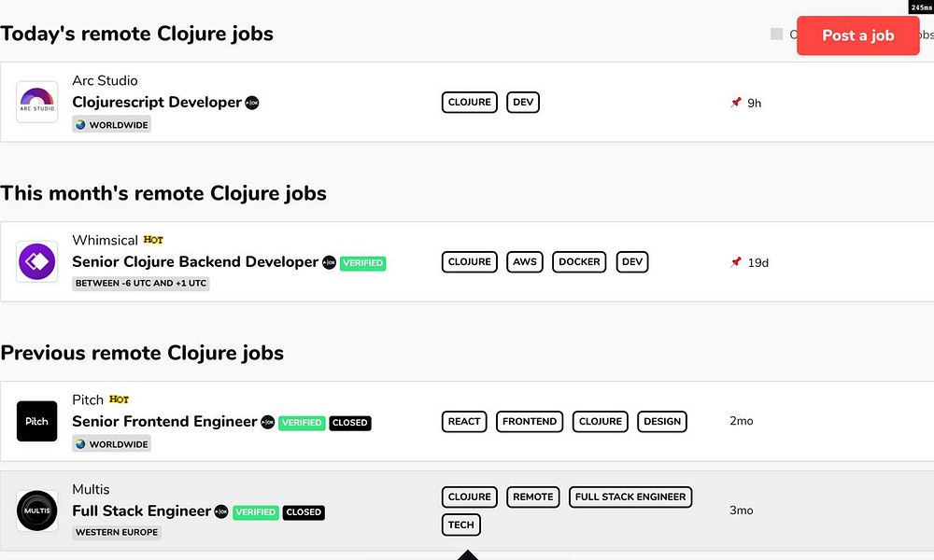Click the CLOSED badge on Pitch job

(x=349, y=423)
